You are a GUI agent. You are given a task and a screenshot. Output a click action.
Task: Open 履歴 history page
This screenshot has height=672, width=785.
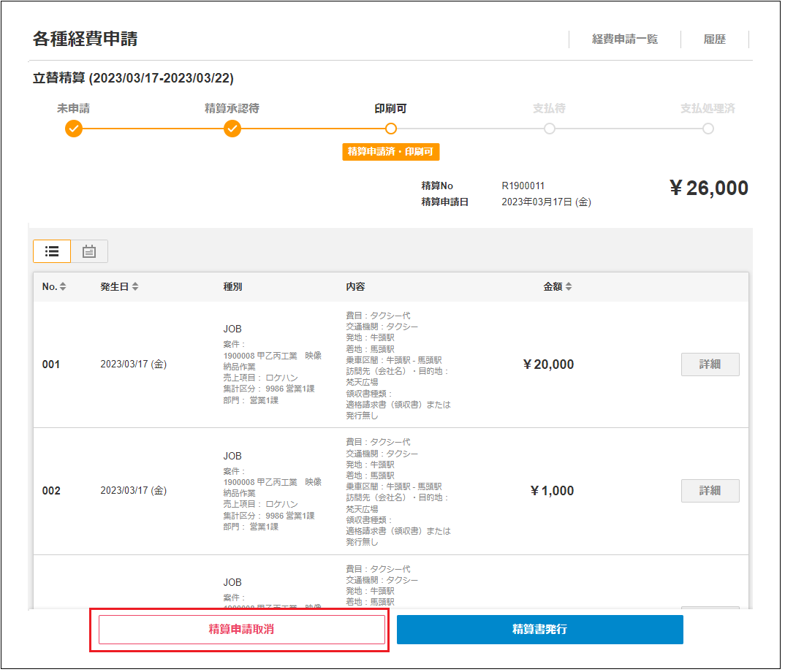tap(714, 39)
